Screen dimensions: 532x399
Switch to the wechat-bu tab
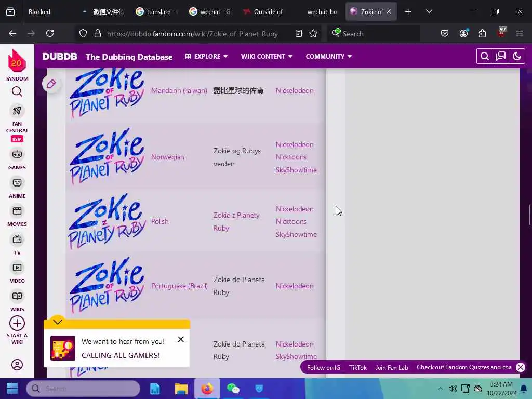tap(317, 12)
